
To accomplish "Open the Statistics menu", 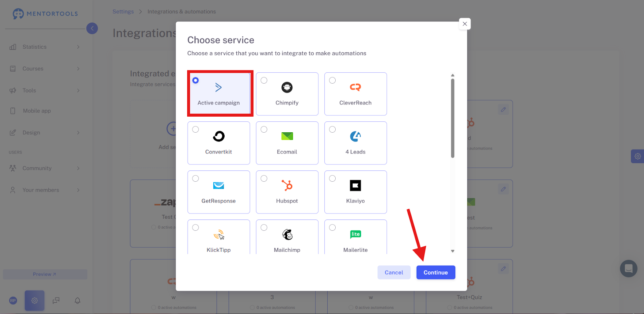I will pos(44,47).
